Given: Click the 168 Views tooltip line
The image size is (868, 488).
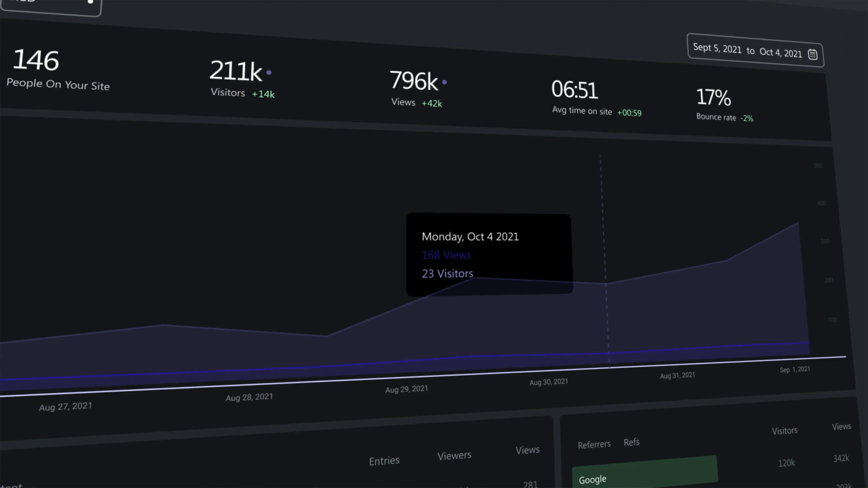Looking at the screenshot, I should [x=446, y=255].
